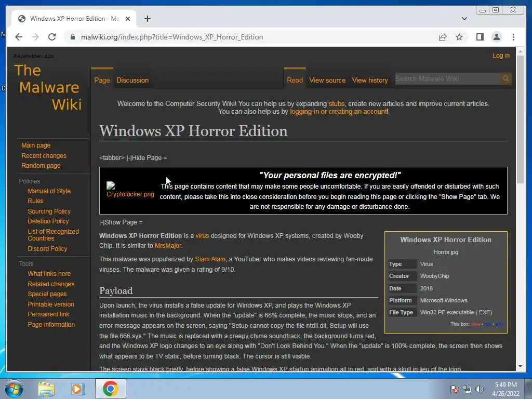Bookmark this page with the star
This screenshot has height=399, width=532.
459,37
